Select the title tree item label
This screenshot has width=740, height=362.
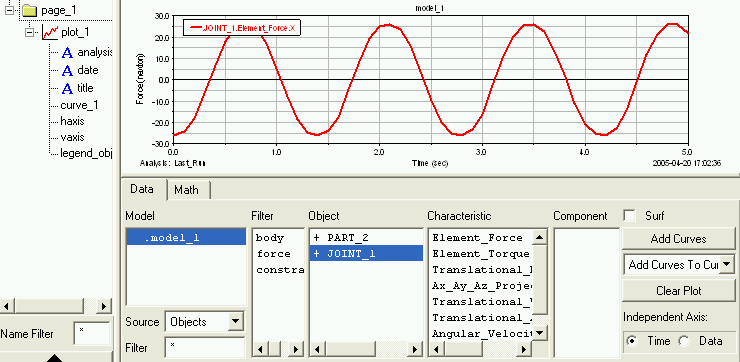pos(85,88)
